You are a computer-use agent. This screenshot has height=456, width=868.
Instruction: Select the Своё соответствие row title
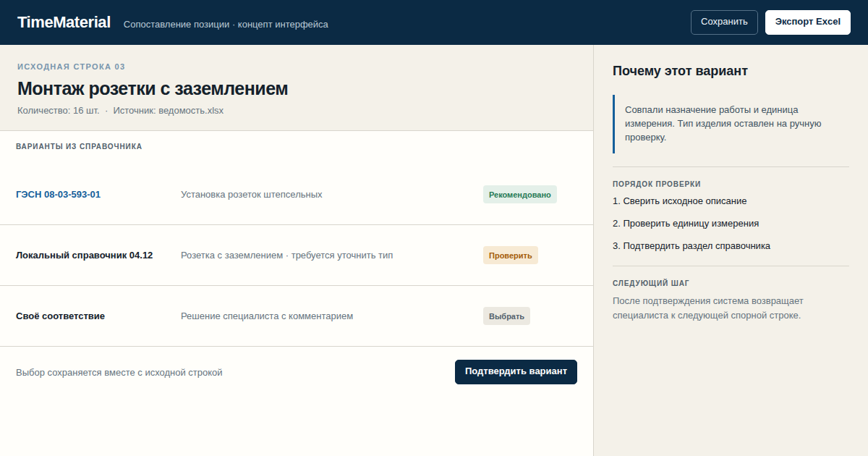[60, 316]
